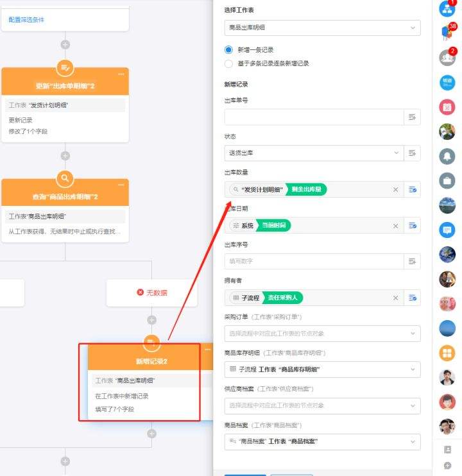Open the 采购订单 node object dropdown
This screenshot has width=462, height=476.
point(322,334)
